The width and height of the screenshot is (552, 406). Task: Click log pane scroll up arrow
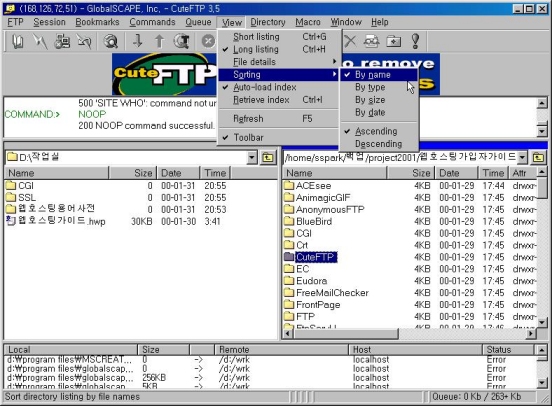coord(542,103)
